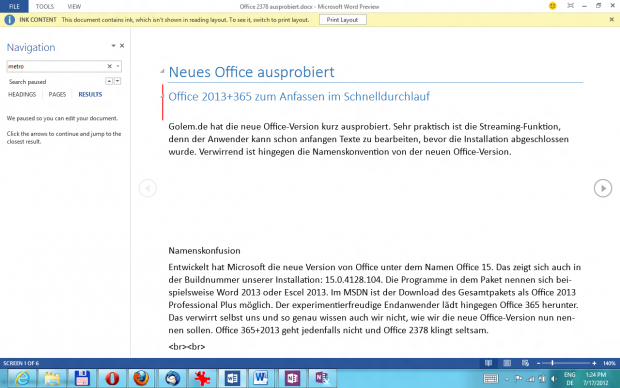620x388 pixels.
Task: Click the Print Layout button
Action: (x=342, y=20)
